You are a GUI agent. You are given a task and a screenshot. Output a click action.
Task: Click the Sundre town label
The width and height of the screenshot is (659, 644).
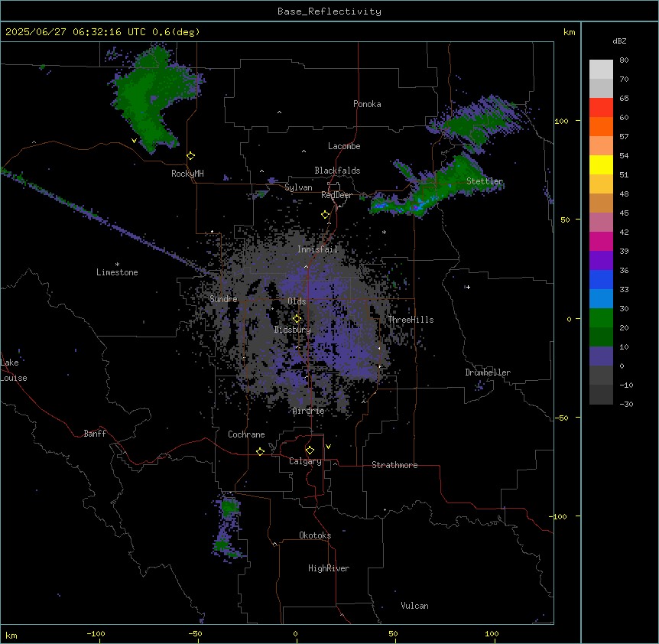coord(223,299)
